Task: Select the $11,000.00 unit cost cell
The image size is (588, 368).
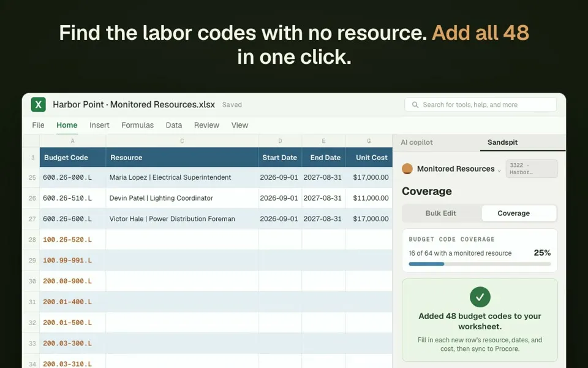Action: click(369, 198)
